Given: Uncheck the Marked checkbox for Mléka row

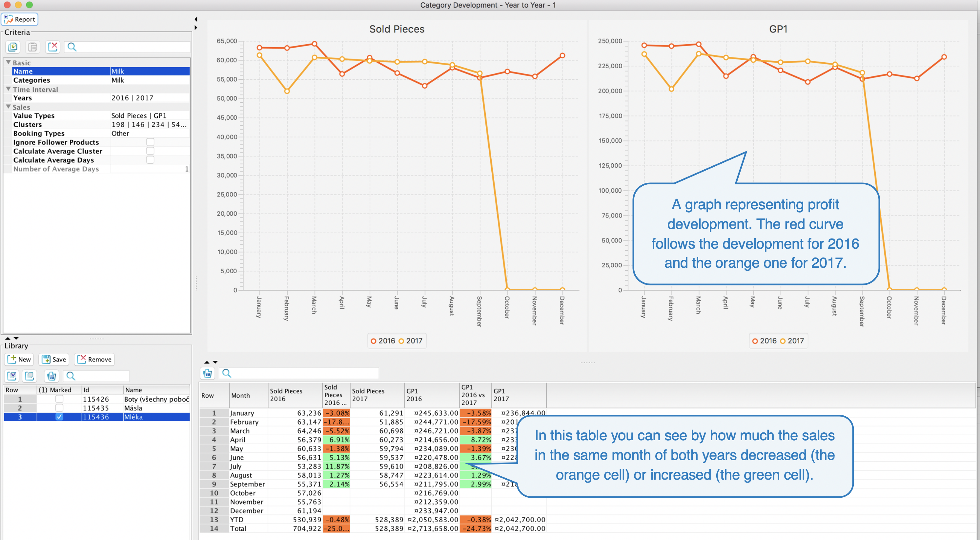Looking at the screenshot, I should pos(59,417).
